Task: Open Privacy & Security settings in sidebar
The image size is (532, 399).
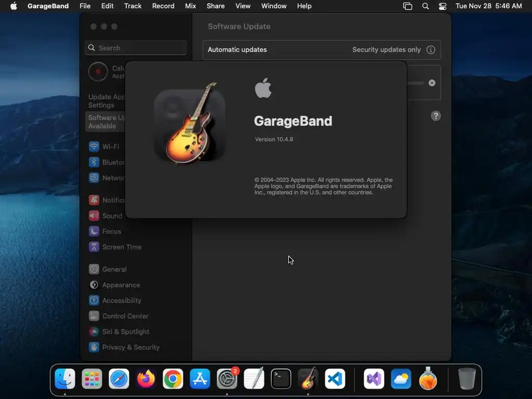Action: pyautogui.click(x=124, y=348)
